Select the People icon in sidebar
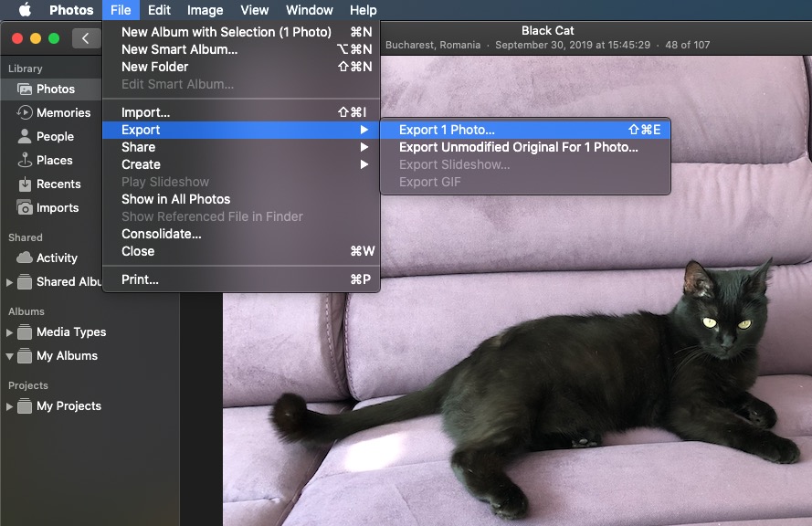 (25, 137)
